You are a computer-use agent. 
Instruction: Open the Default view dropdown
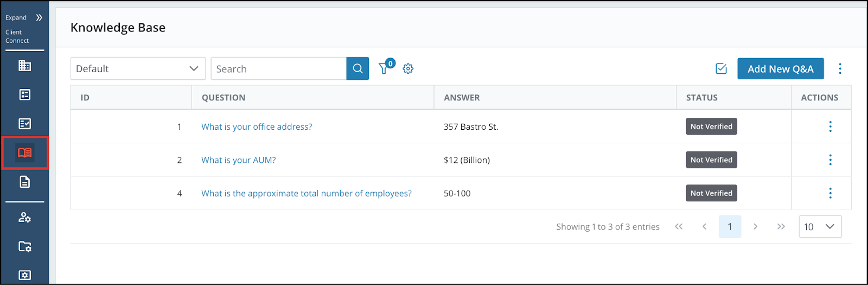138,68
